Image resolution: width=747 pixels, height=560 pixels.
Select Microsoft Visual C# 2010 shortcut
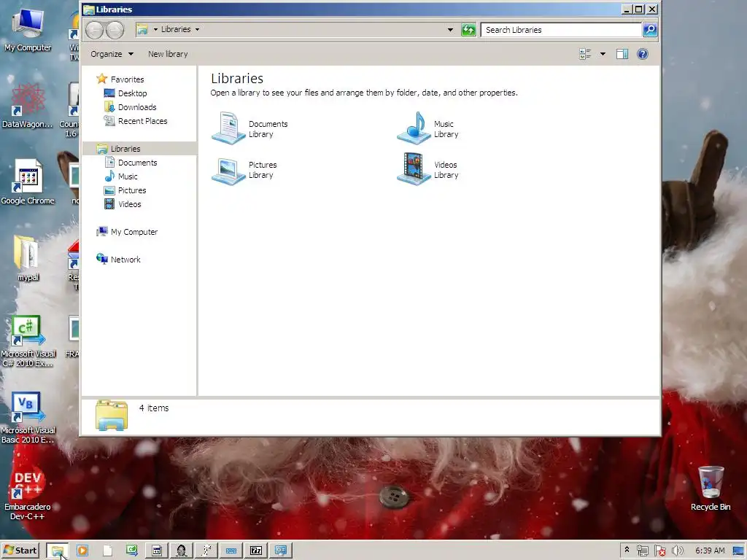click(x=28, y=341)
